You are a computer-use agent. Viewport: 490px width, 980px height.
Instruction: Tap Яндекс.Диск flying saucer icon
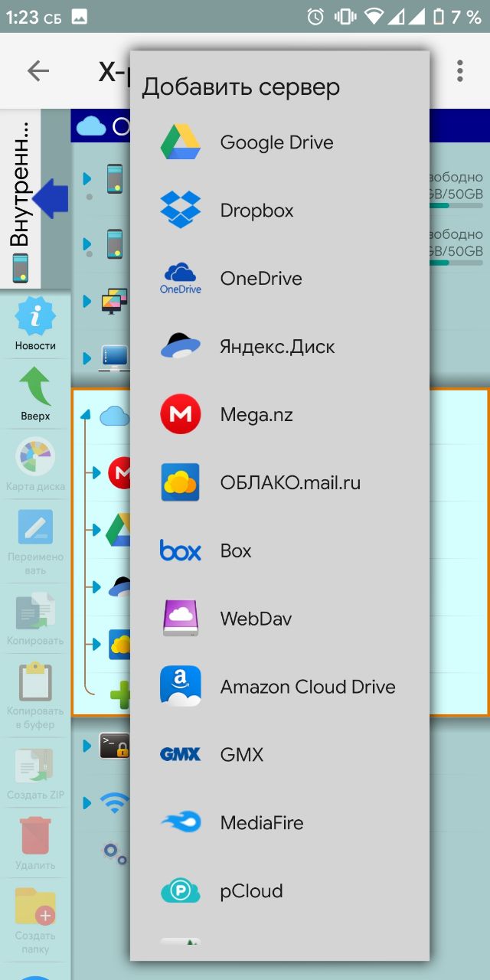point(181,347)
